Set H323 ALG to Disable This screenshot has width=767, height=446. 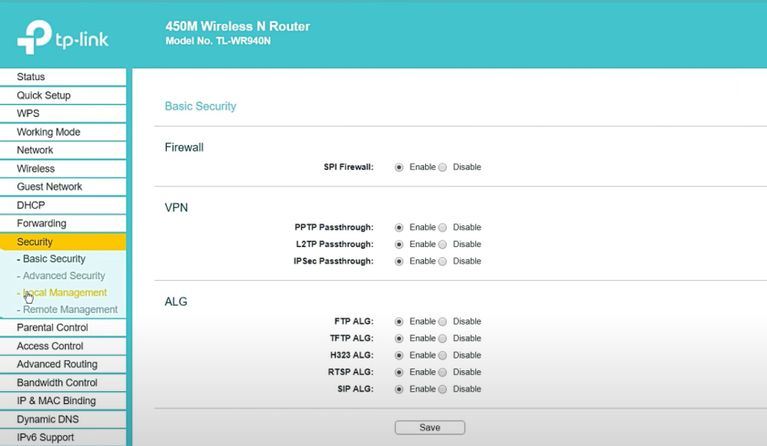(x=443, y=355)
